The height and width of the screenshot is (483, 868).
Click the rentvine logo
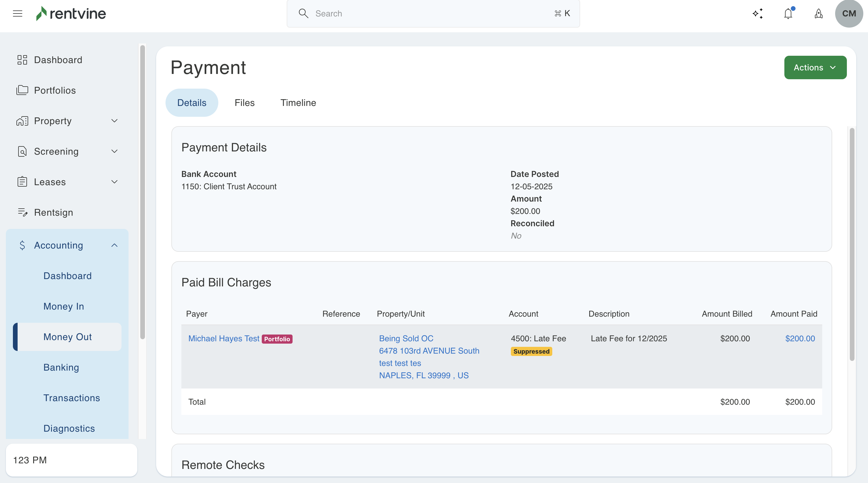click(x=71, y=13)
